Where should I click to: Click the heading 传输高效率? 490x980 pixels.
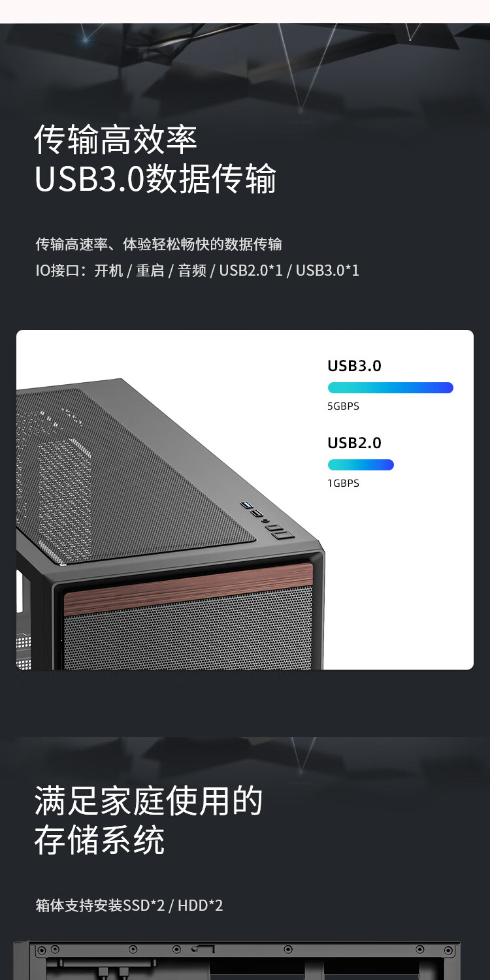116,139
